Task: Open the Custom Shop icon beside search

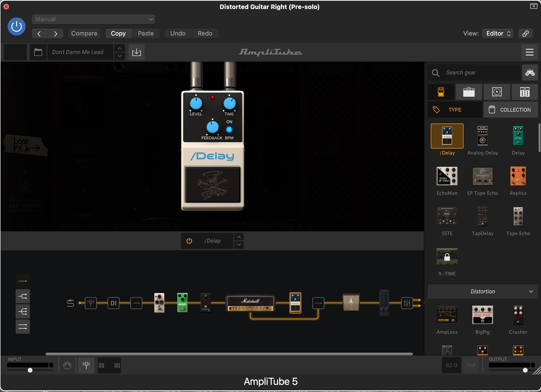Action: [530, 73]
